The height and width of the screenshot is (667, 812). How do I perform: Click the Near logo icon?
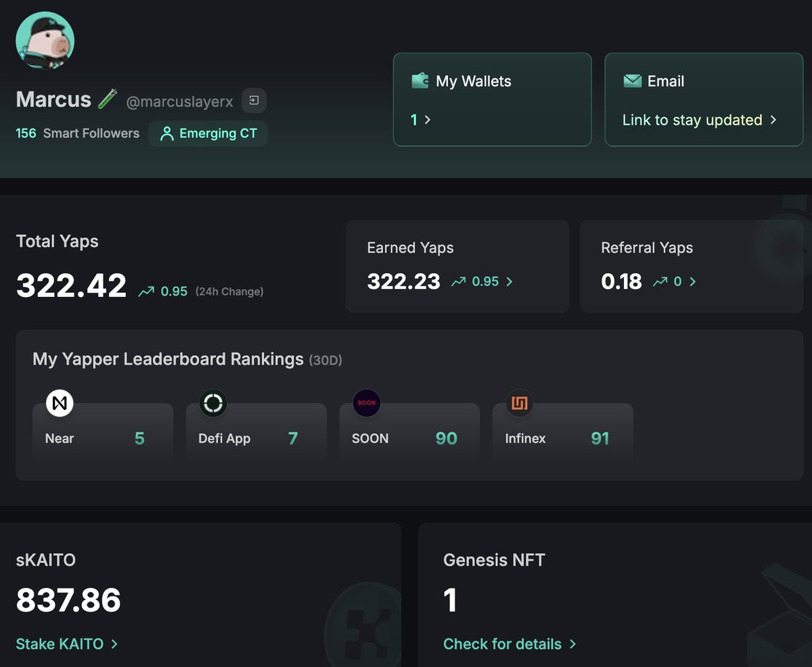pos(60,404)
